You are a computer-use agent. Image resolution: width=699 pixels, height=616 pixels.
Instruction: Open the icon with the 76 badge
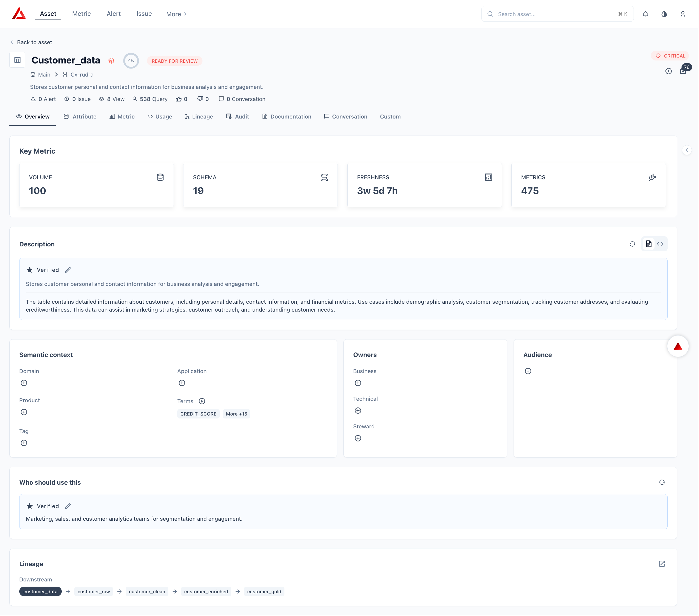(683, 71)
